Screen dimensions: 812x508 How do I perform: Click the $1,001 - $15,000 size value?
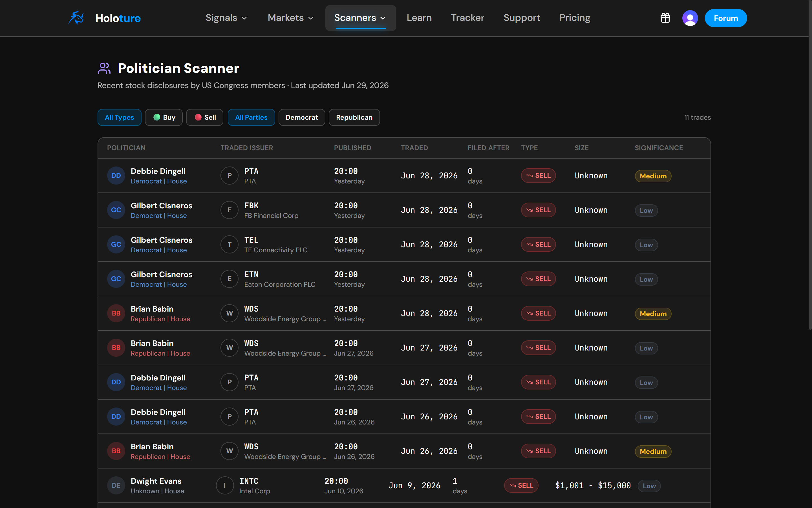click(x=593, y=485)
